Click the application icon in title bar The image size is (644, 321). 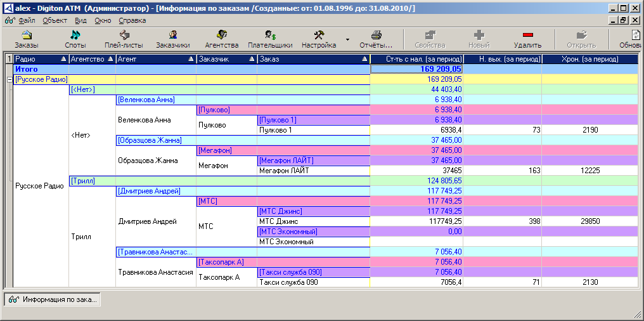click(9, 8)
